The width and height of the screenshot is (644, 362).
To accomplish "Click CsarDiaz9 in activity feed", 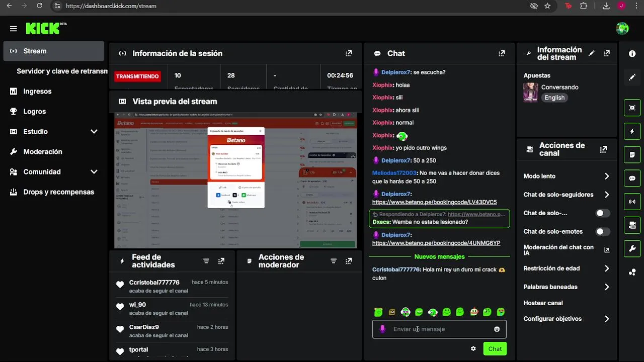I will tap(144, 327).
